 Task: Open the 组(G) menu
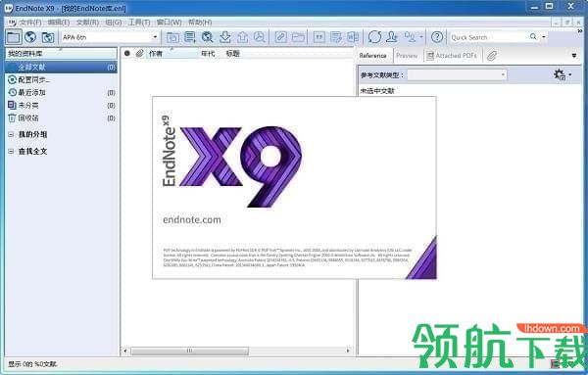(114, 23)
